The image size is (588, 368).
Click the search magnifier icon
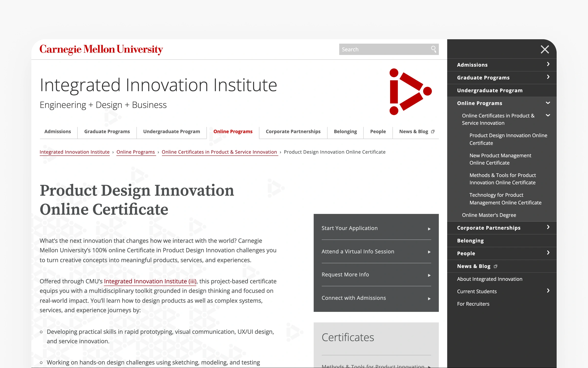point(433,49)
